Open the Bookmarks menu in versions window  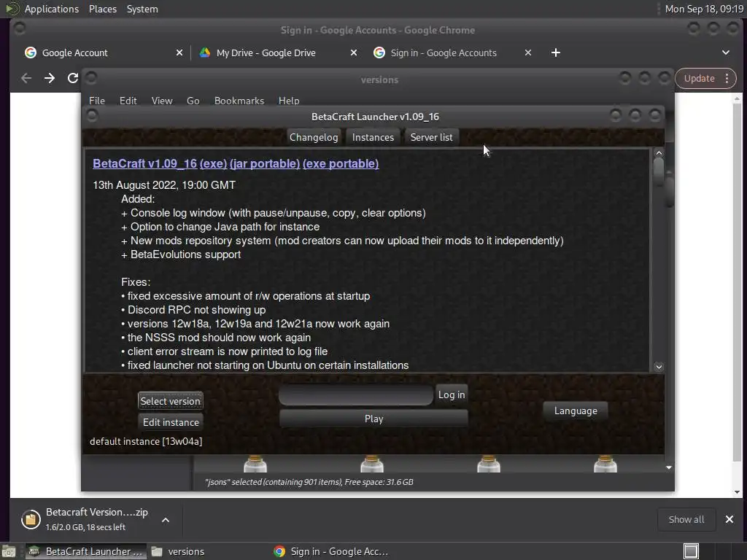click(x=239, y=101)
